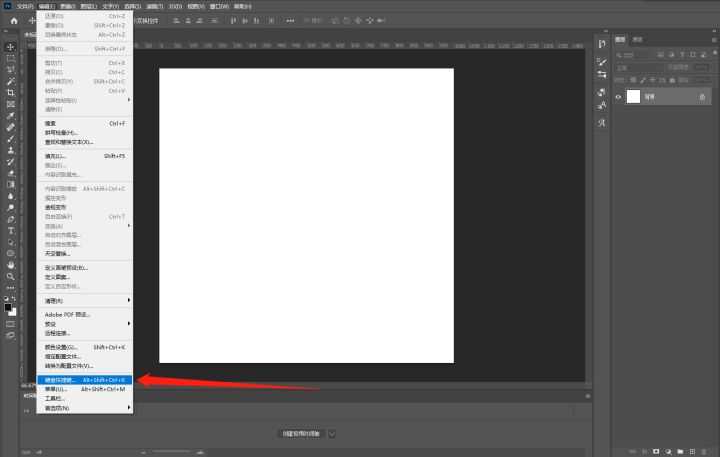Choose Color Settings Shift+Ctrl+K entry
The height and width of the screenshot is (457, 720).
85,347
